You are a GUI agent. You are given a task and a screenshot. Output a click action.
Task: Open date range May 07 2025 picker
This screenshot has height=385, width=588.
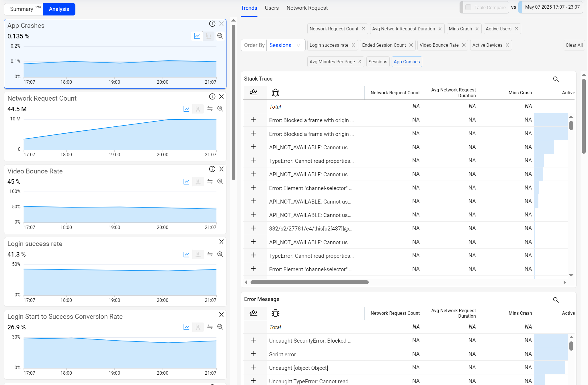(x=552, y=7)
